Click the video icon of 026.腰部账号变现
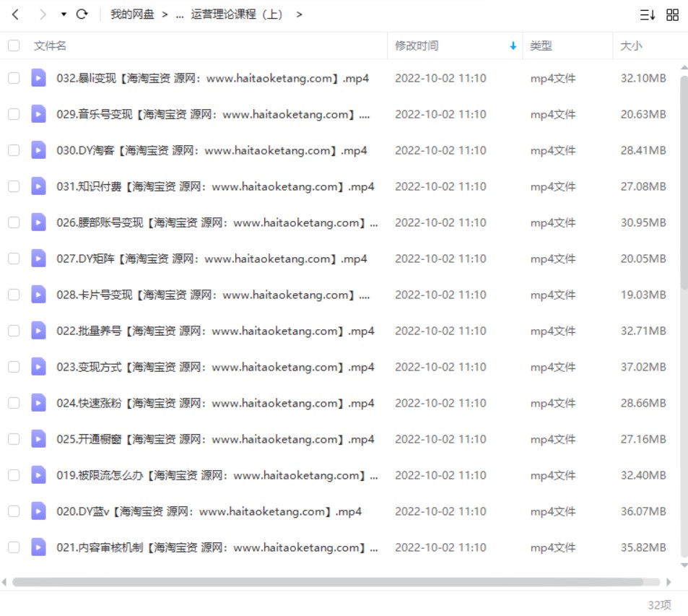Screen dimensions: 688x616 point(38,222)
